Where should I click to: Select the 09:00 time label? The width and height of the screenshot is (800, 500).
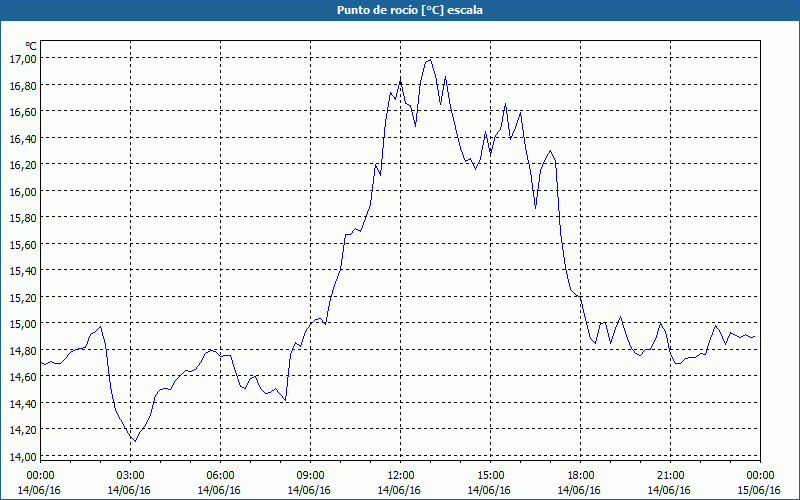310,476
